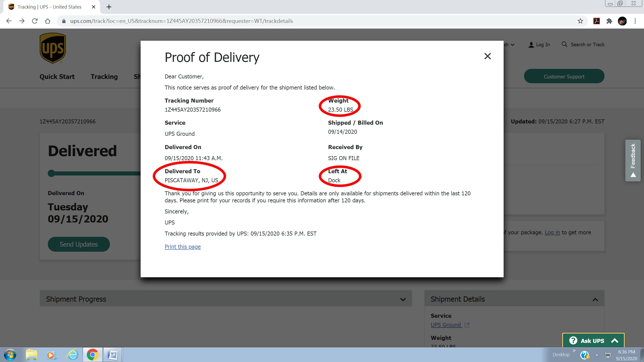Switch to Chrome in the taskbar
This screenshot has height=362, width=644.
[x=93, y=355]
